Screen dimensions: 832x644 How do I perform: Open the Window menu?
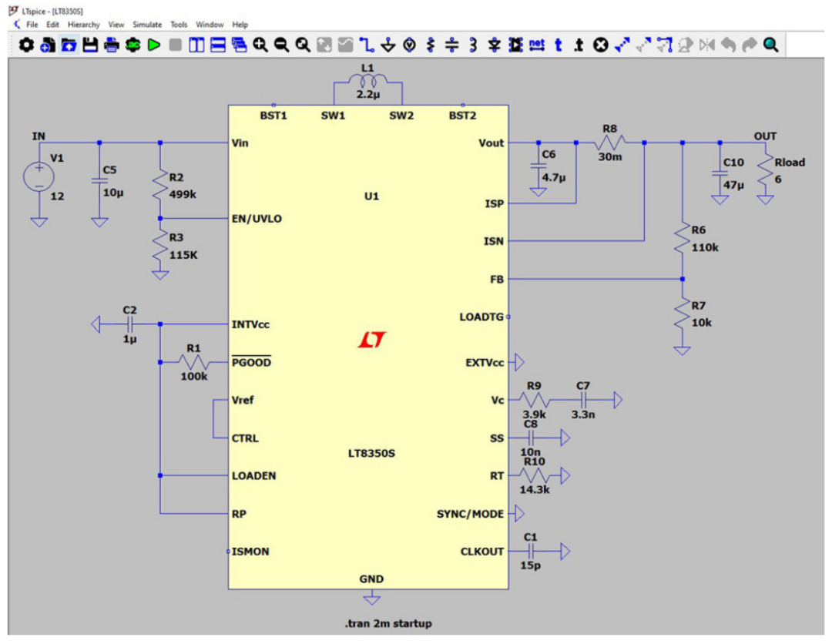pos(210,25)
